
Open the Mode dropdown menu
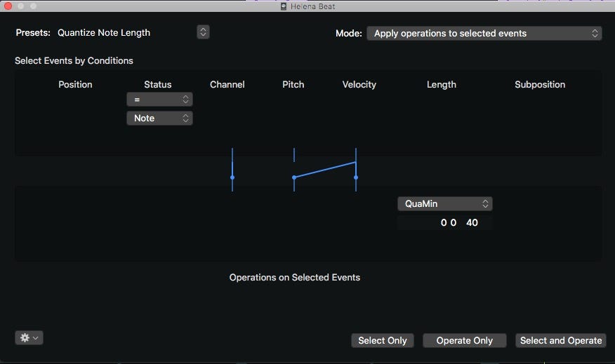click(x=484, y=33)
